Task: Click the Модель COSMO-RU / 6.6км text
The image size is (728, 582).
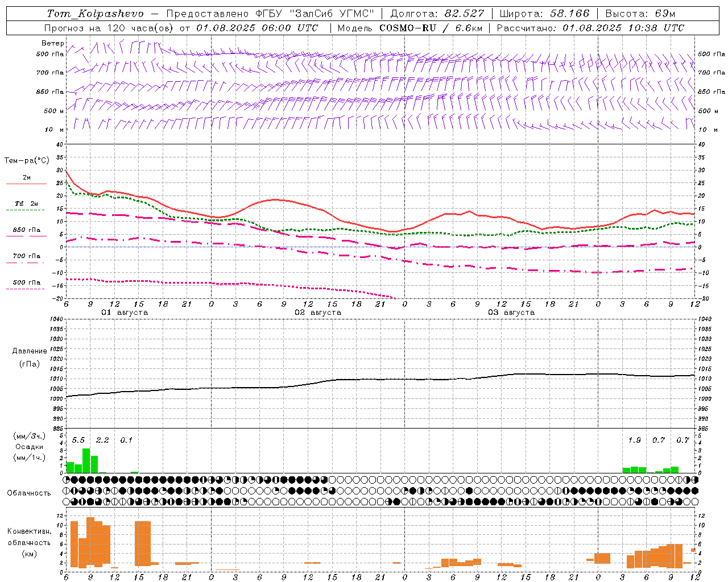Action: [409, 28]
